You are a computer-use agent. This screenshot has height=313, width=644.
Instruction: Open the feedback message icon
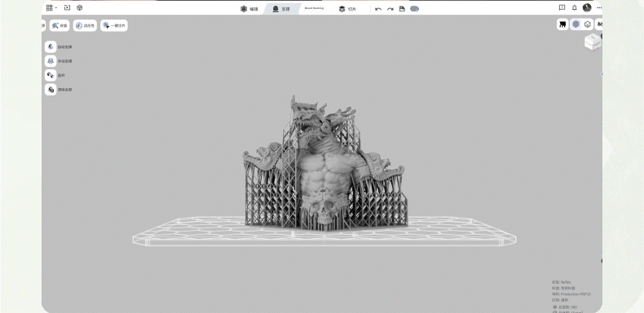click(x=562, y=7)
